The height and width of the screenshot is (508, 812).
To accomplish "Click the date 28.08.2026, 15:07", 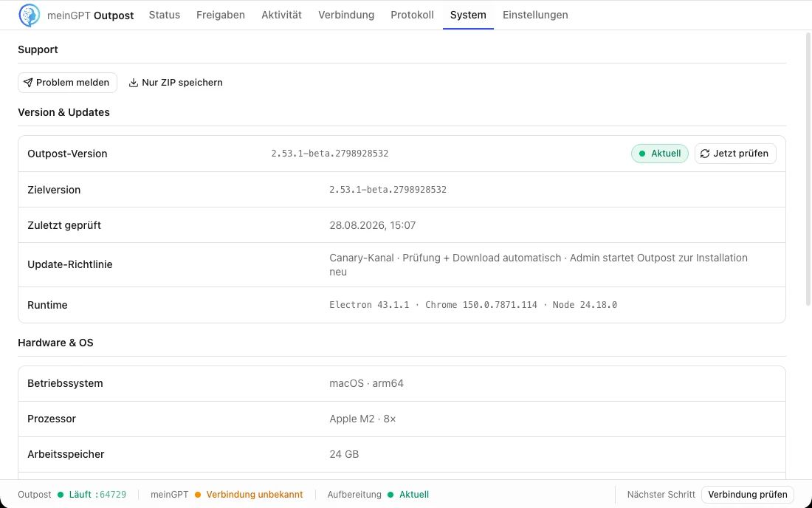I will coord(372,225).
